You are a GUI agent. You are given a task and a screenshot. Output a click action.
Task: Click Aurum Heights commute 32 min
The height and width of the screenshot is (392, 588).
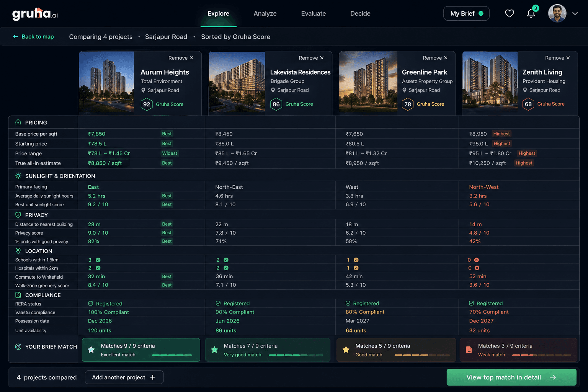[96, 276]
